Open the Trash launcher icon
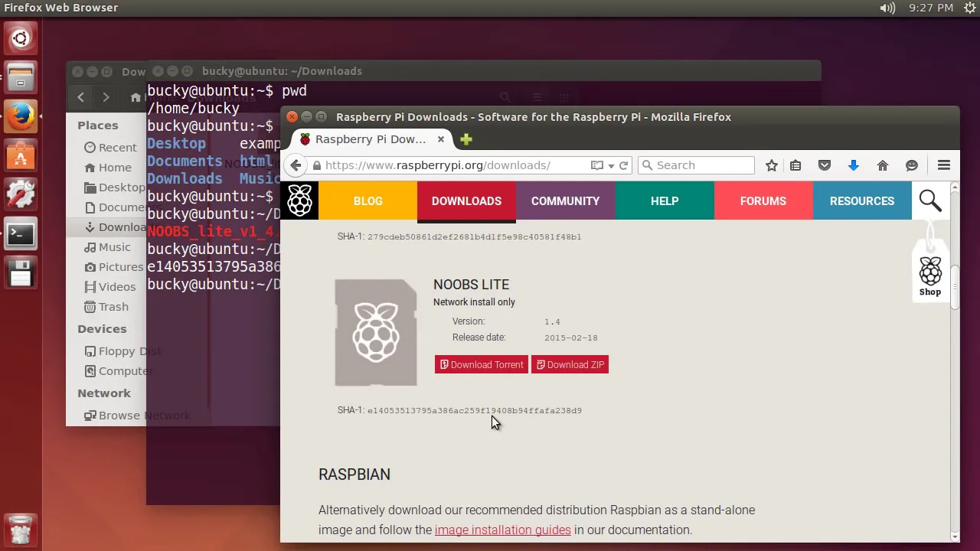The height and width of the screenshot is (551, 980). [x=21, y=530]
